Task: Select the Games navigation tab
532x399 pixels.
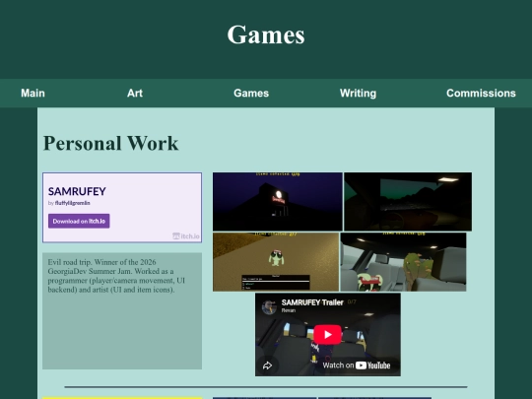Action: coord(251,93)
